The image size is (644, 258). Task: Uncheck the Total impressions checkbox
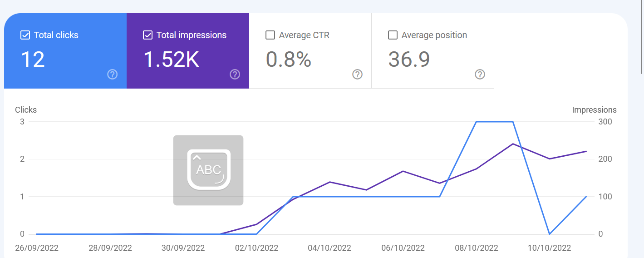pos(147,35)
